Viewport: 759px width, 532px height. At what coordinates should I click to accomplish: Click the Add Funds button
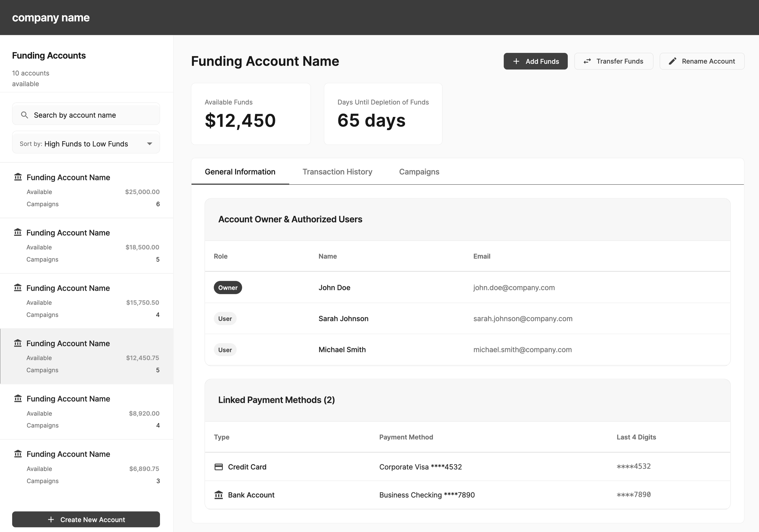pos(536,61)
